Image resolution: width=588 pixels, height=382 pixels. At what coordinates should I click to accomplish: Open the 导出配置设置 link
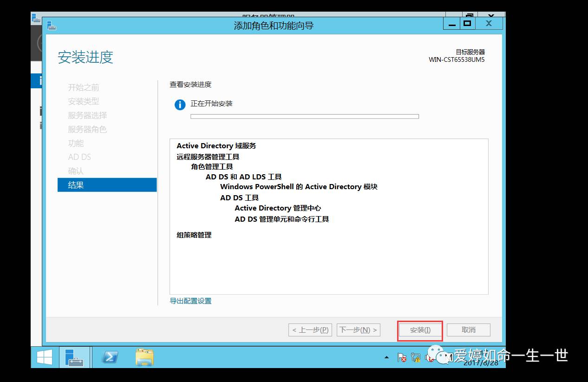point(190,301)
